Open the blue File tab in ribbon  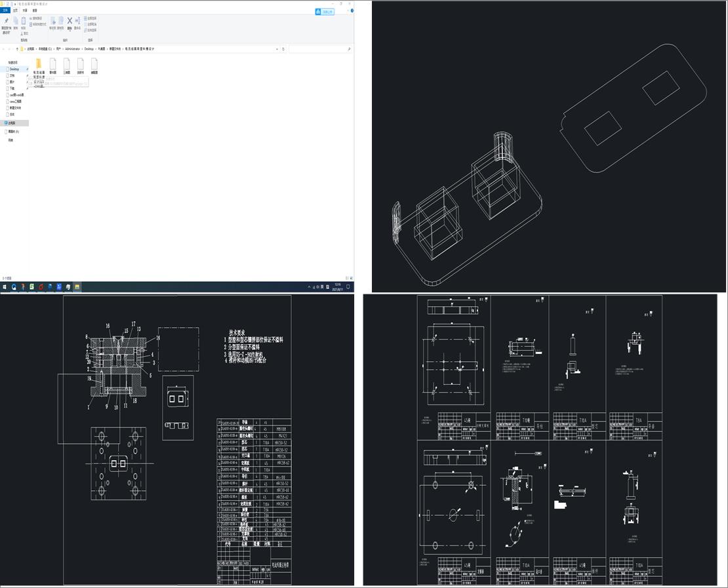(x=5, y=10)
